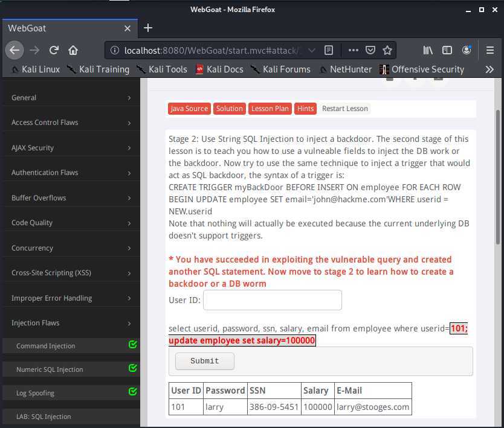Expand Cross-Site Scripting (XSS) category
This screenshot has width=504, height=428.
(x=72, y=273)
